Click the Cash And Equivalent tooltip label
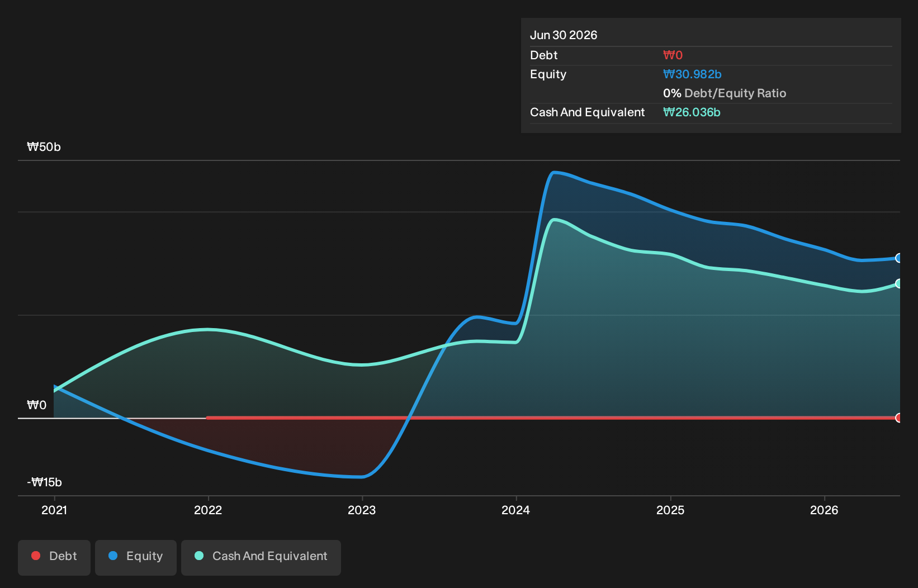Screen dimensions: 918x588 click(587, 112)
